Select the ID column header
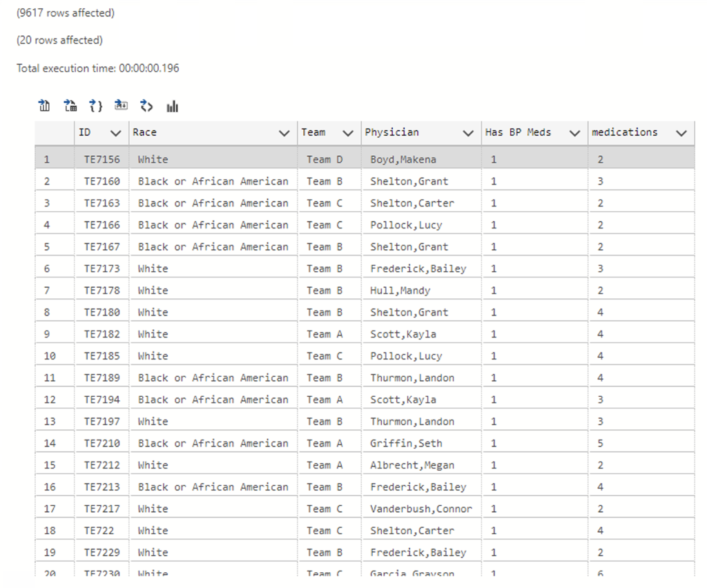The width and height of the screenshot is (707, 588). pos(102,133)
